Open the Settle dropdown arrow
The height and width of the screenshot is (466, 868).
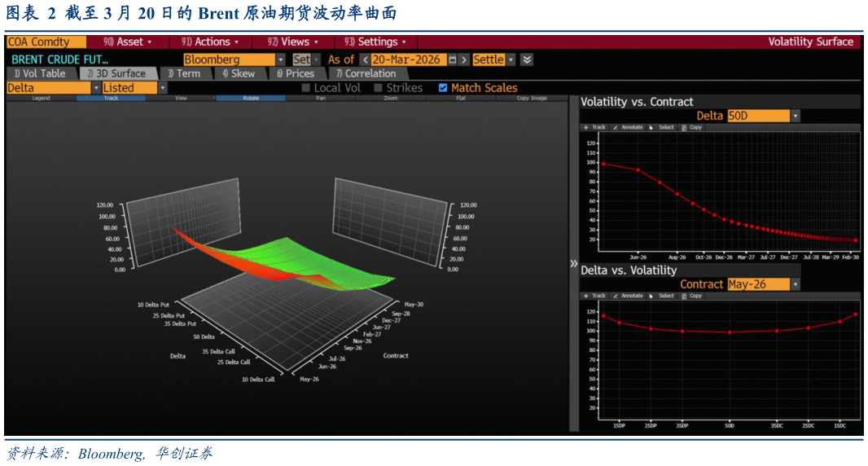(x=511, y=59)
